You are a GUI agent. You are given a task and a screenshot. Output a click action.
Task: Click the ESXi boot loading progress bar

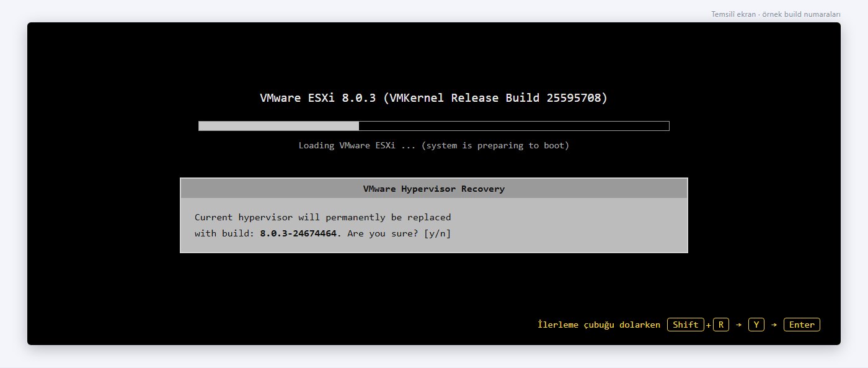click(x=434, y=126)
